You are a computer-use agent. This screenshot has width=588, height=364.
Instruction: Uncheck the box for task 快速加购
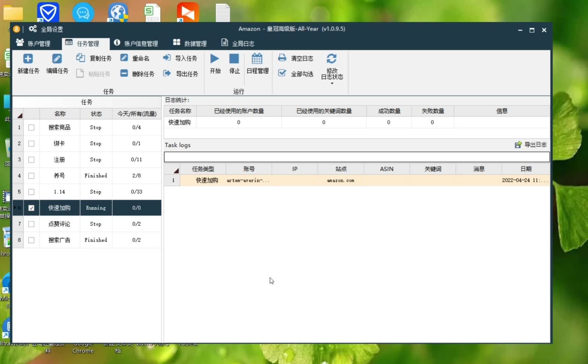31,208
